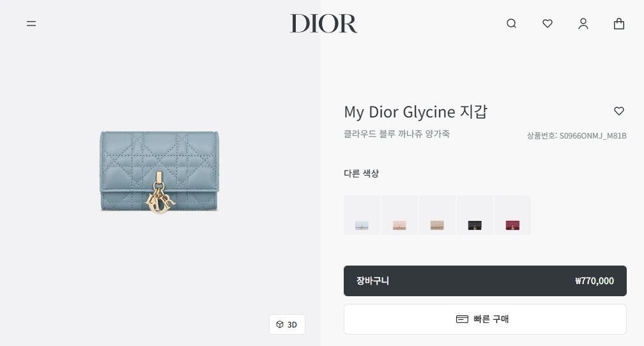The image size is (644, 346).
Task: Open the shopping bag icon
Action: tap(619, 24)
